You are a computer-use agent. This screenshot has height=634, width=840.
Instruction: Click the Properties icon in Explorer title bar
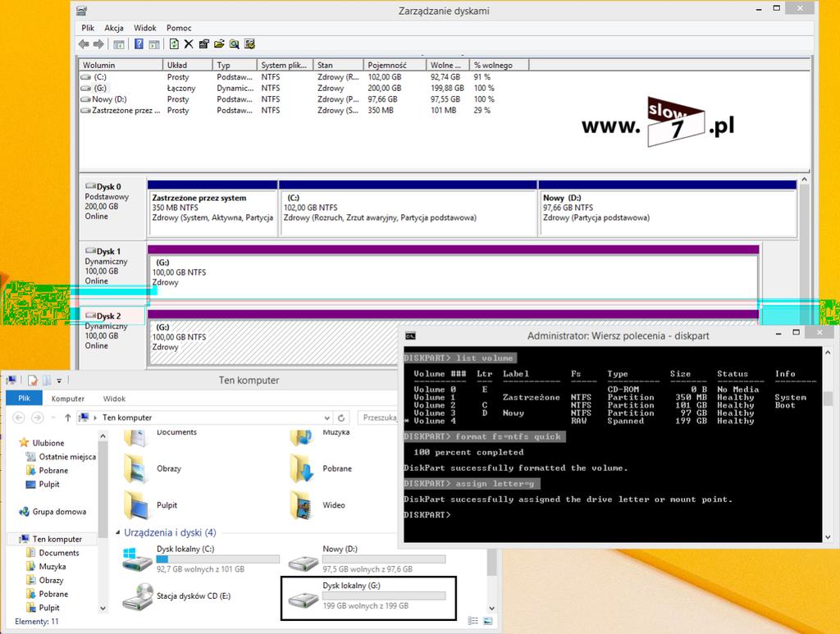coord(33,381)
